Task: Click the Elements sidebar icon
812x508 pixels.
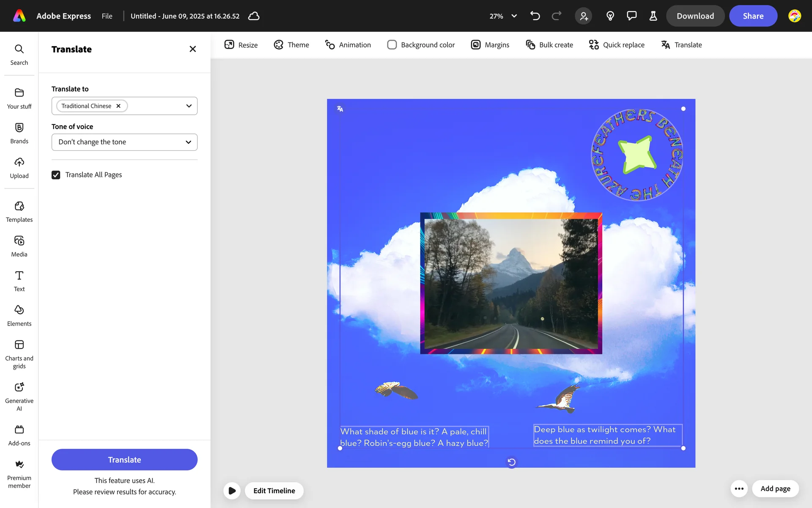Action: click(19, 315)
